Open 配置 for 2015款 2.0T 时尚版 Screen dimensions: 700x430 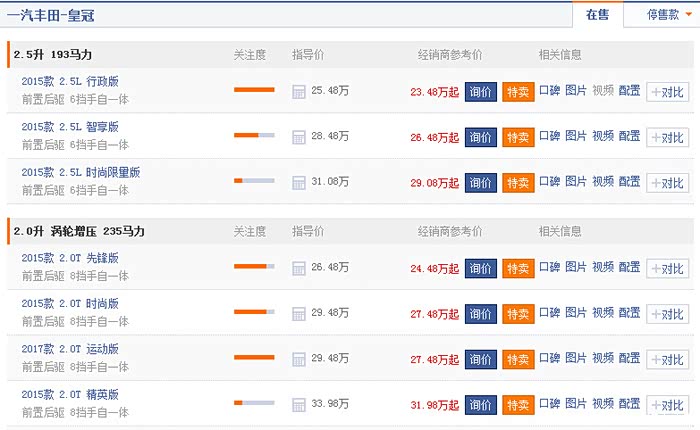coord(629,313)
